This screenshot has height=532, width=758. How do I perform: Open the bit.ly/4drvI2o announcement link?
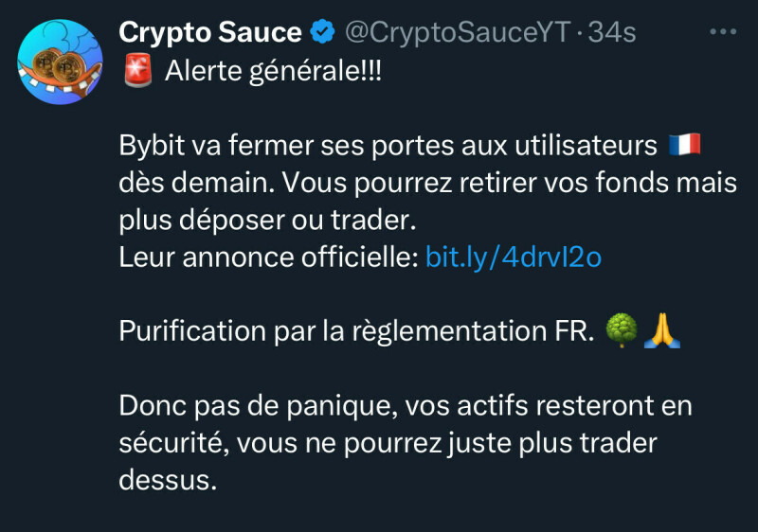514,257
